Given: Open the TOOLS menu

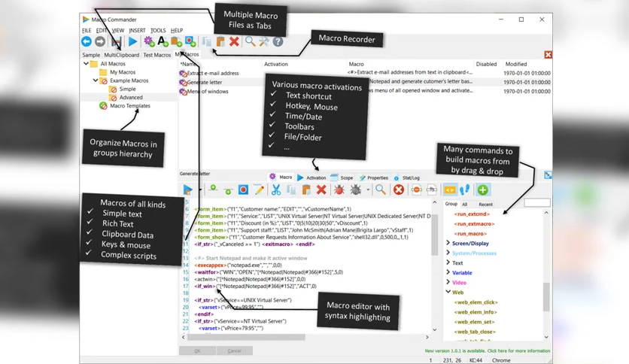Looking at the screenshot, I should click(x=158, y=31).
